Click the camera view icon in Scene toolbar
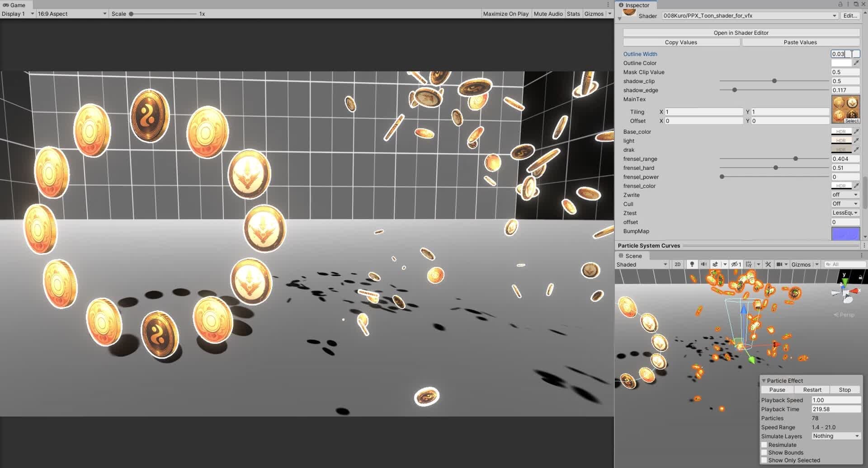The image size is (868, 468). point(780,264)
